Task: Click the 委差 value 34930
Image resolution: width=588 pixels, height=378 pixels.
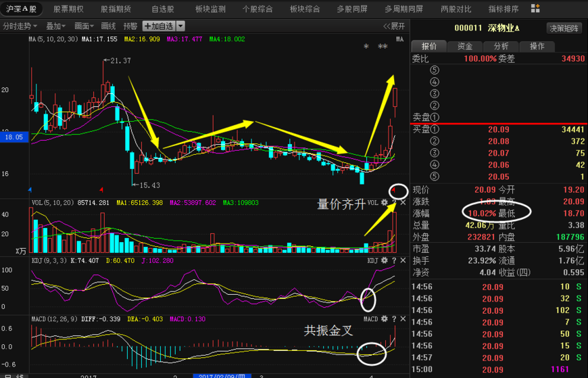Action: [573, 59]
